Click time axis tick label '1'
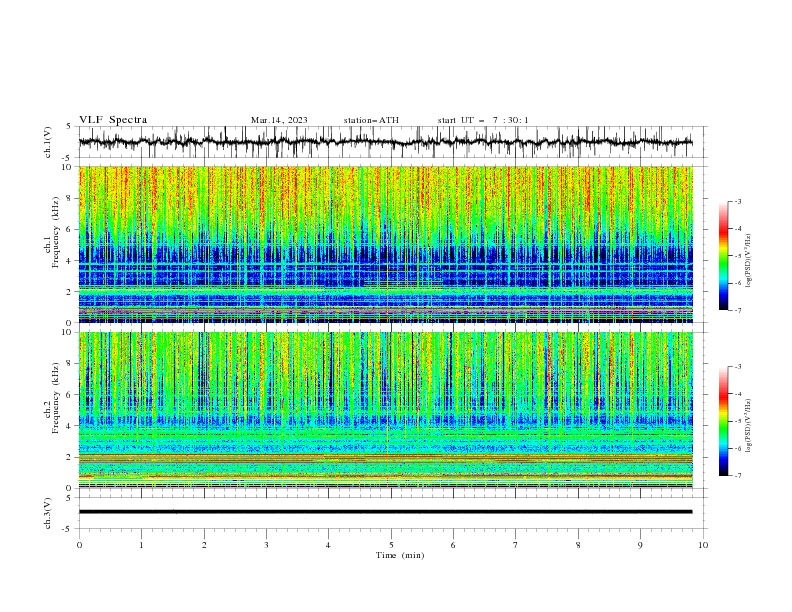The width and height of the screenshot is (792, 612). point(141,545)
